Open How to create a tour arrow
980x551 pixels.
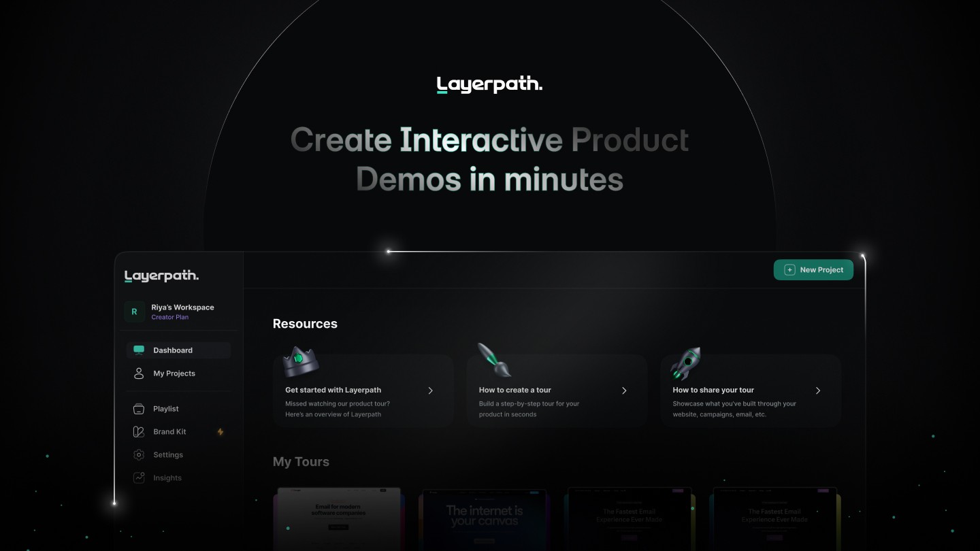click(624, 390)
